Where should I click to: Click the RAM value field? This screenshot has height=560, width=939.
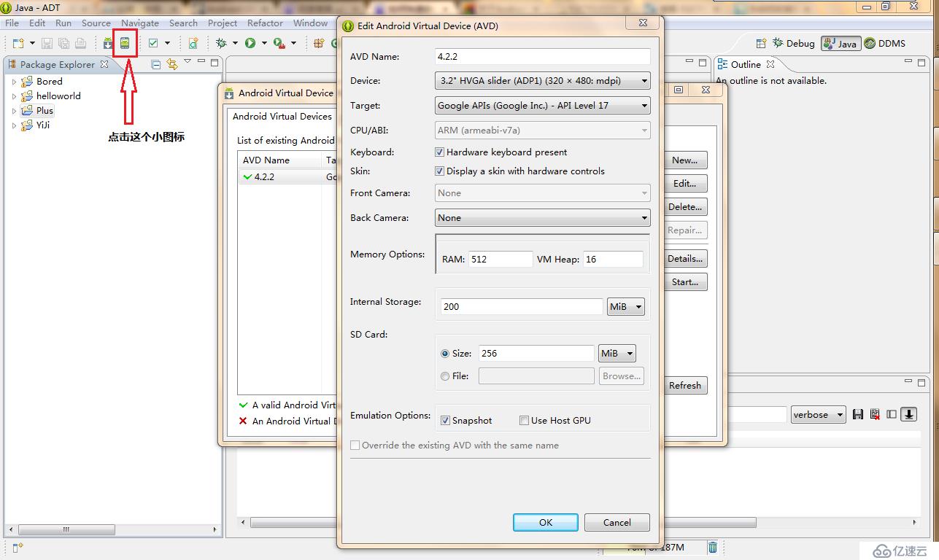(501, 260)
